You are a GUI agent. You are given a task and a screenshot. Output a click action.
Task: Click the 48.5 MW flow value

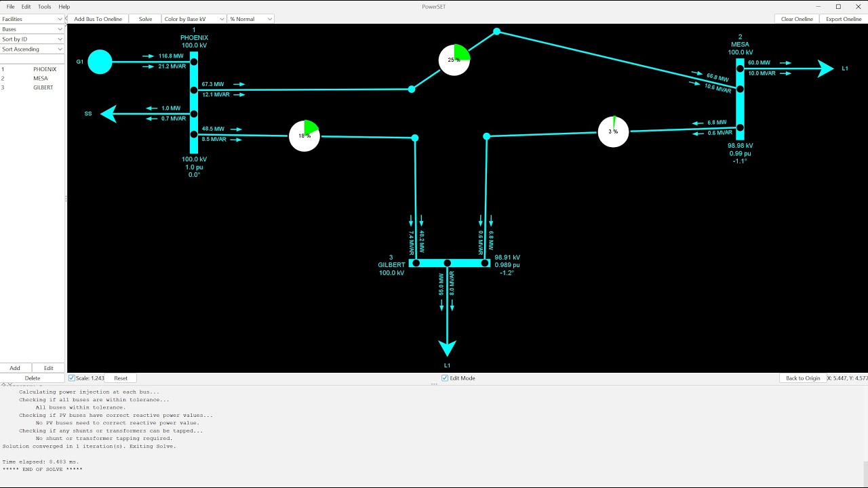213,129
